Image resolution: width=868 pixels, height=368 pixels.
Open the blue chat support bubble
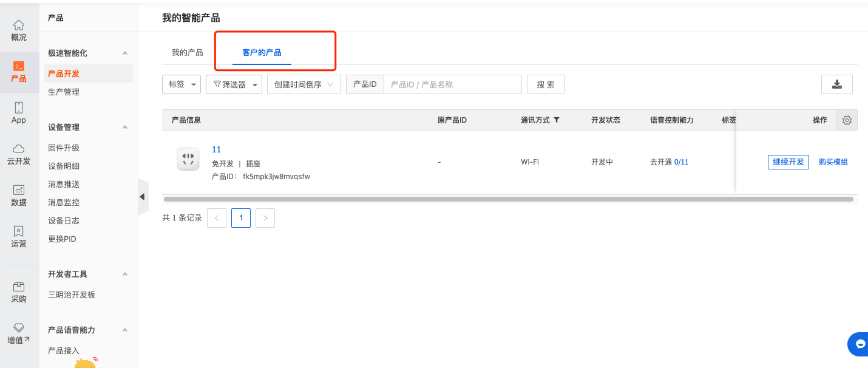coord(860,344)
